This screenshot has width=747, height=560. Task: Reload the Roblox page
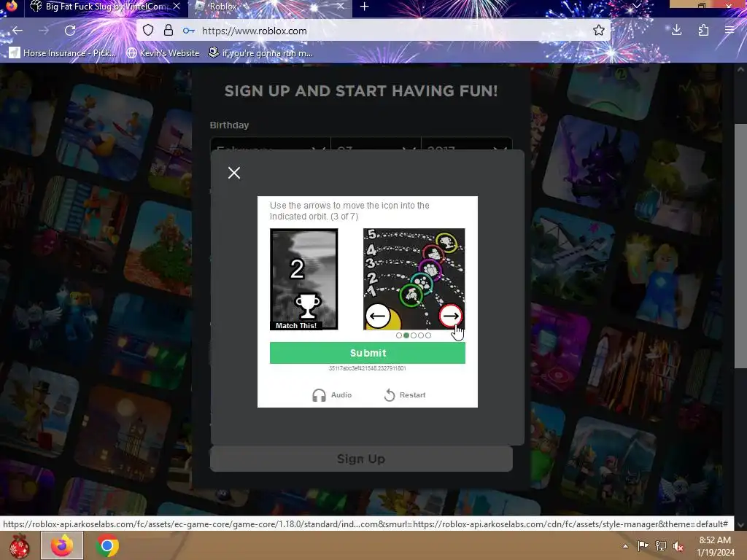point(70,31)
